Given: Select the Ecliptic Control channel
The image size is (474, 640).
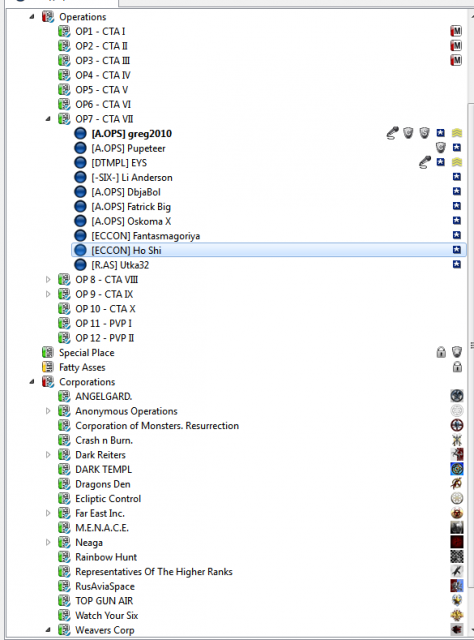Looking at the screenshot, I should click(x=108, y=499).
